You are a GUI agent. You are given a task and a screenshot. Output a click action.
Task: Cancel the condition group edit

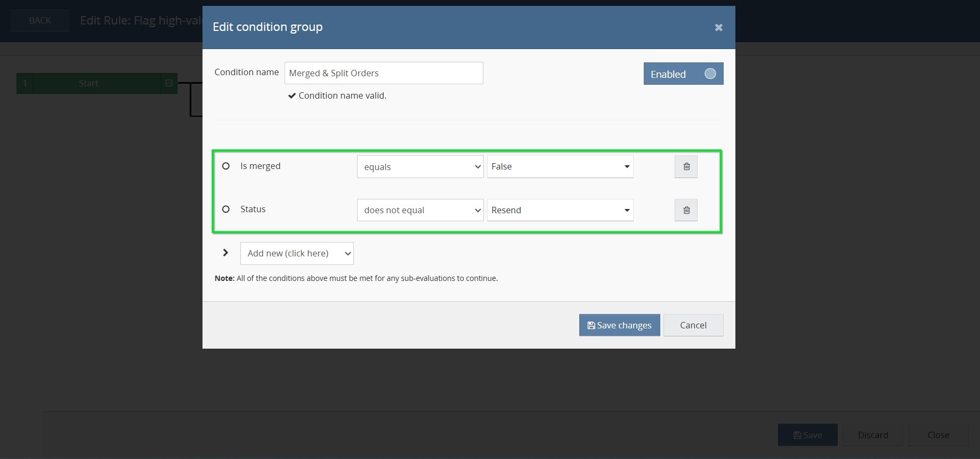[693, 325]
